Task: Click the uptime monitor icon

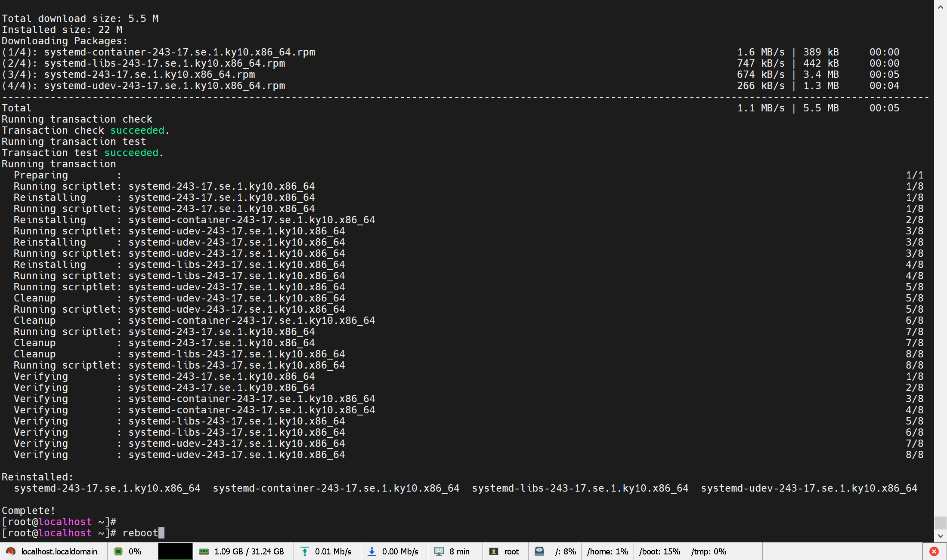Action: [439, 551]
